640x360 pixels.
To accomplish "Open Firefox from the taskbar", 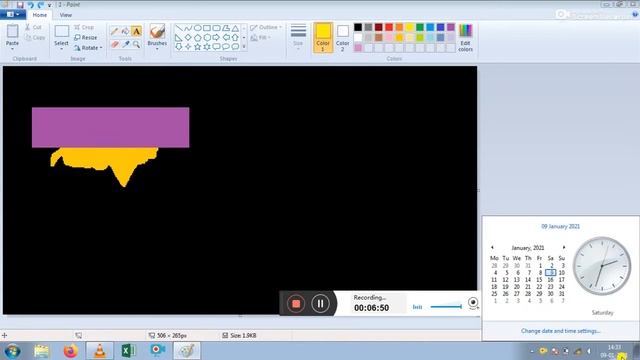I will 70,351.
